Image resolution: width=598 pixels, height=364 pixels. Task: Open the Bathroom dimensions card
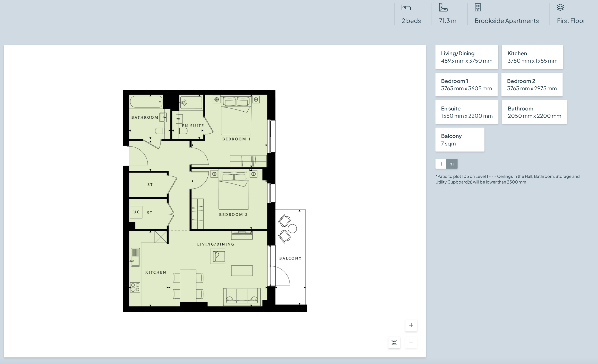(534, 112)
